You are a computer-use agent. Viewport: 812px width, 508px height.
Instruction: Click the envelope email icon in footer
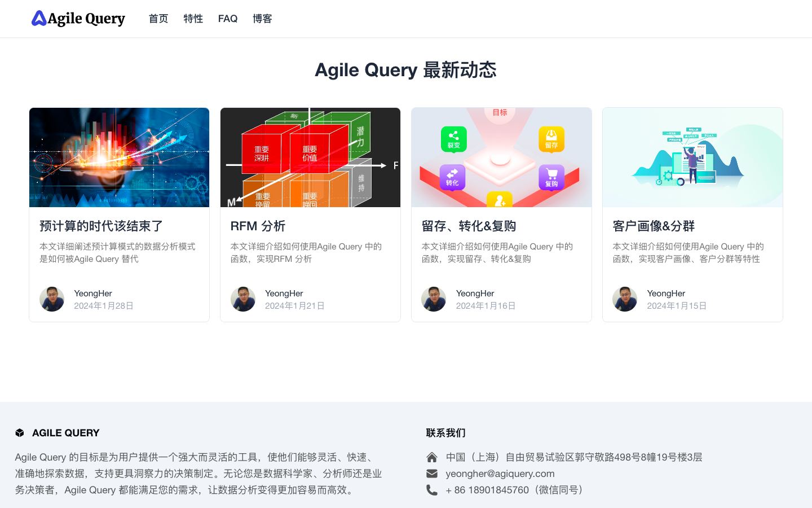[x=432, y=474]
